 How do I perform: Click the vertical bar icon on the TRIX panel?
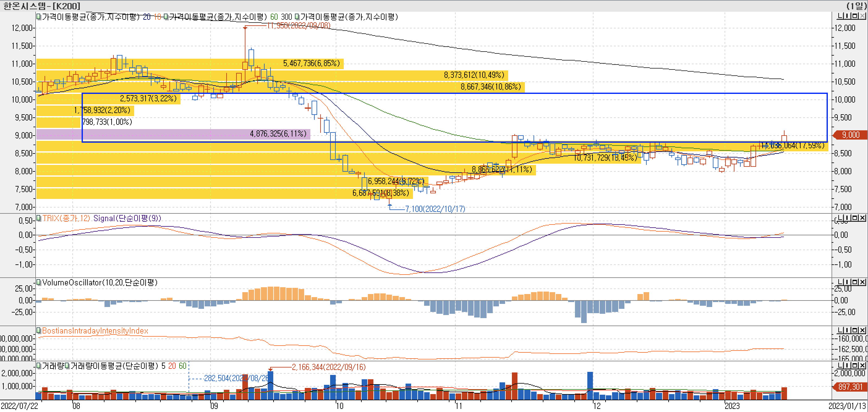click(848, 218)
